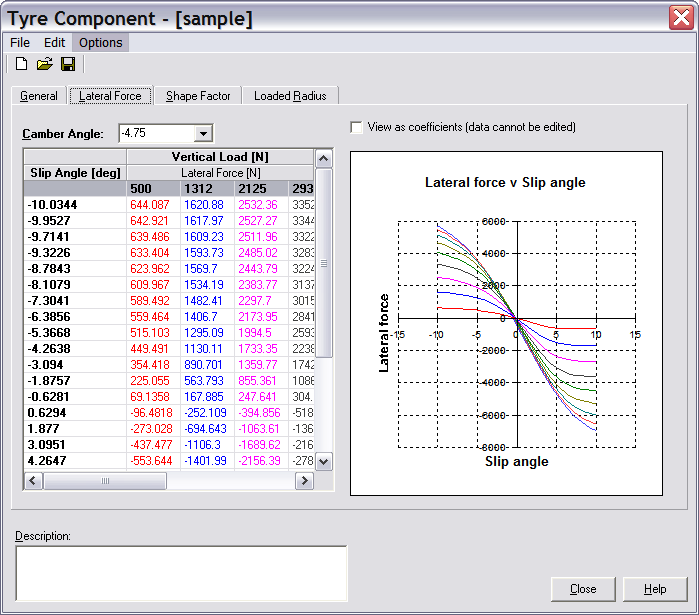This screenshot has height=615, width=699.
Task: Click the table scroll down arrow
Action: coord(324,461)
